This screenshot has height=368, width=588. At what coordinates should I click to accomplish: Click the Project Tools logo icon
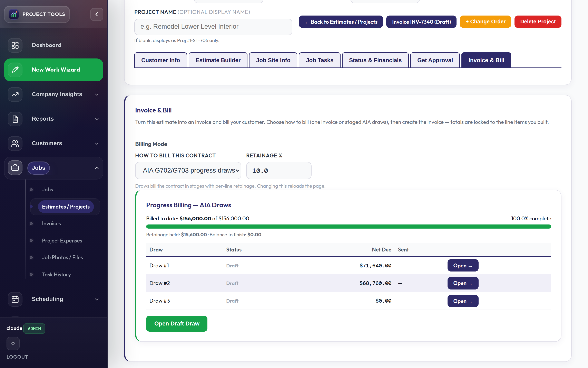tap(14, 14)
